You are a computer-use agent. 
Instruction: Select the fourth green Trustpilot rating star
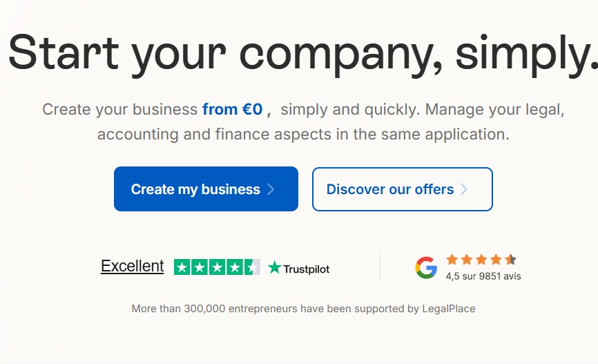(x=235, y=267)
